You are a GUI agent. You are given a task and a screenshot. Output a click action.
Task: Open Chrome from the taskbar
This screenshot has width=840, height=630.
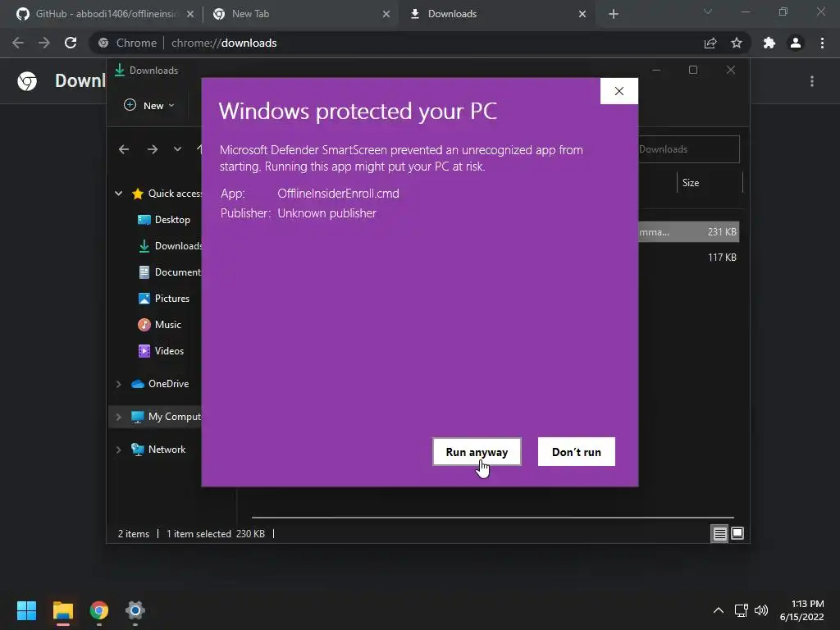click(99, 610)
